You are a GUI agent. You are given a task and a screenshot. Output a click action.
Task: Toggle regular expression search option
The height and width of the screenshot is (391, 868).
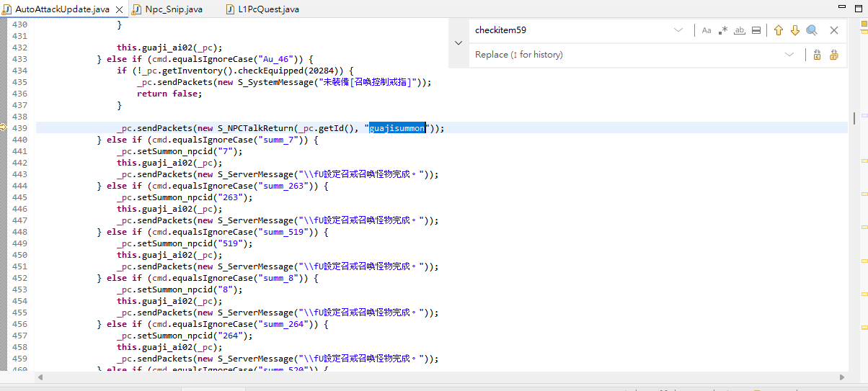(723, 30)
